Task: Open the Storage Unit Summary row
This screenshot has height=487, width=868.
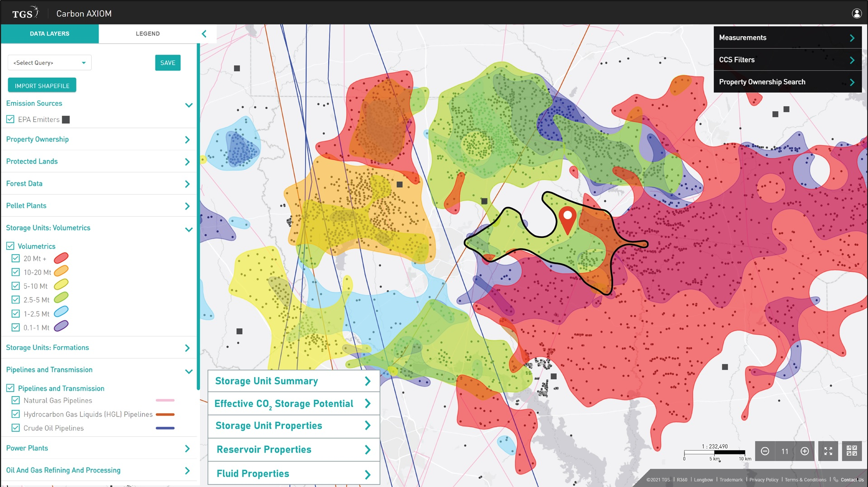Action: (293, 381)
